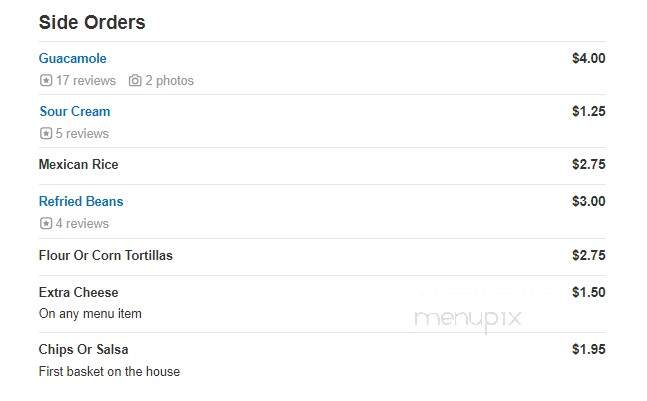Click the $3.00 Refried Beans price
Image resolution: width=647 pixels, height=401 pixels.
point(588,201)
